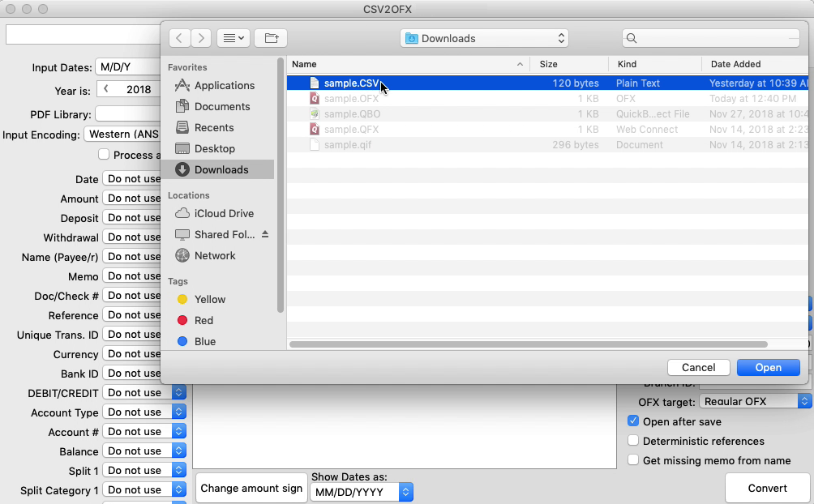Image resolution: width=814 pixels, height=504 pixels.
Task: Select the sample.CSV file
Action: click(548, 83)
